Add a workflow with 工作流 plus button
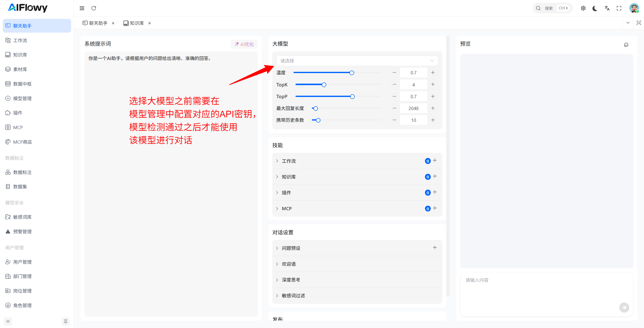This screenshot has height=328, width=644. tap(435, 160)
